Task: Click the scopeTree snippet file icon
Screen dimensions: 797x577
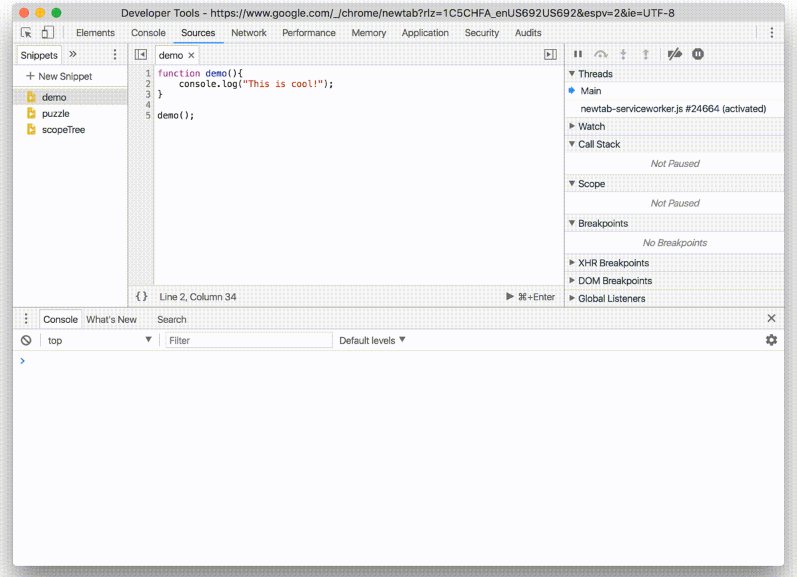Action: pos(31,129)
